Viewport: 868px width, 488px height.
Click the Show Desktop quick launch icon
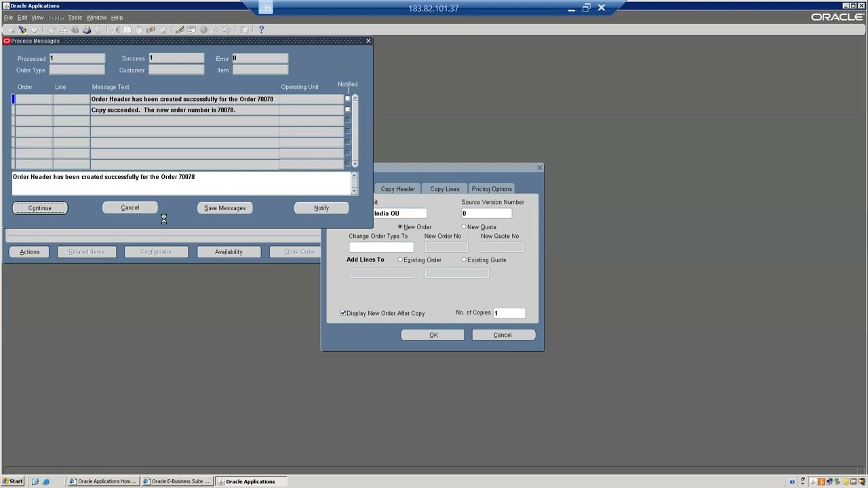pyautogui.click(x=35, y=481)
